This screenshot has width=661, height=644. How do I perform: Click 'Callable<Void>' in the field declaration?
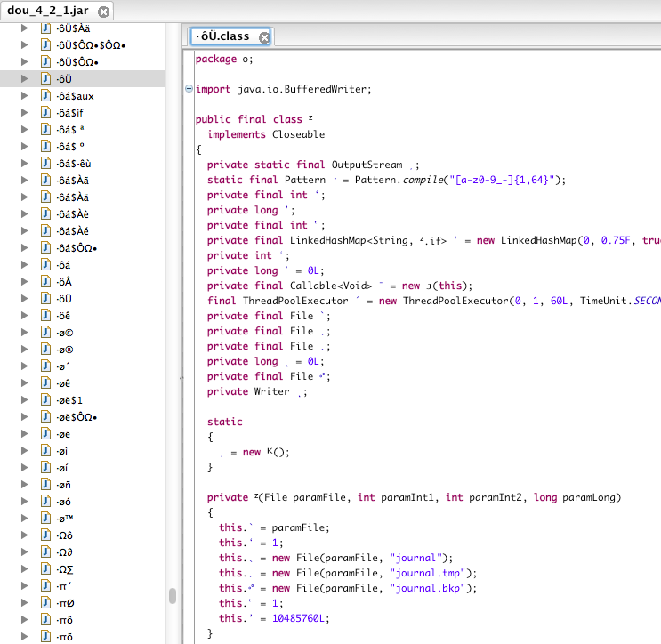[331, 286]
